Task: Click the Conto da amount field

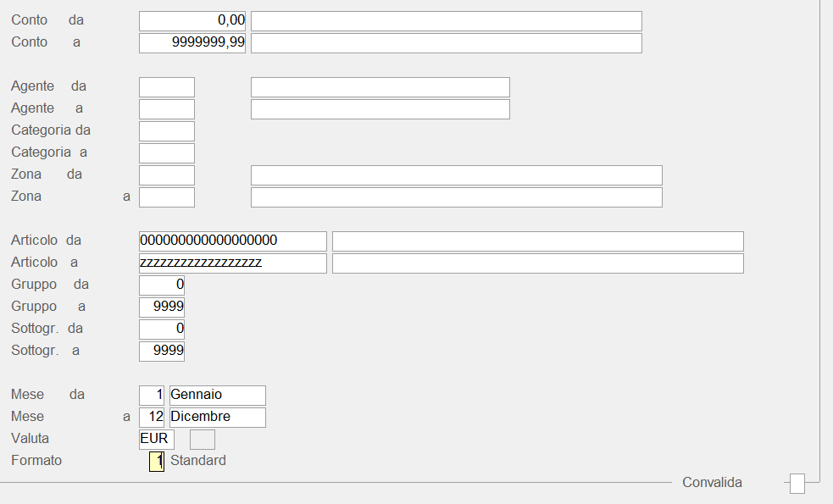Action: point(192,20)
